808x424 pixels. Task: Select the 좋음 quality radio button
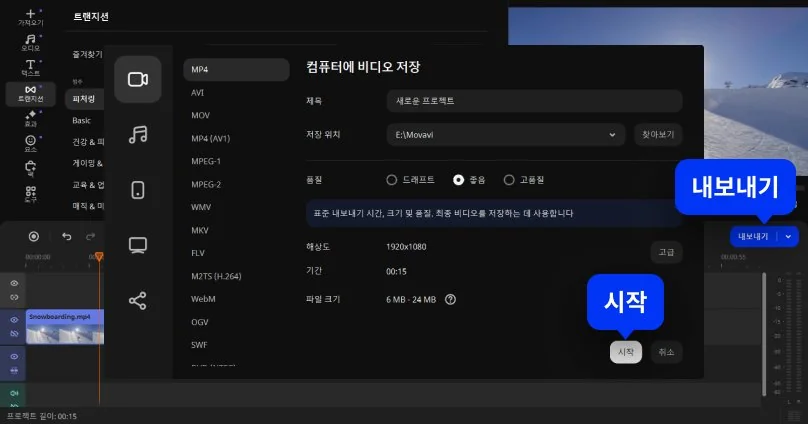458,180
